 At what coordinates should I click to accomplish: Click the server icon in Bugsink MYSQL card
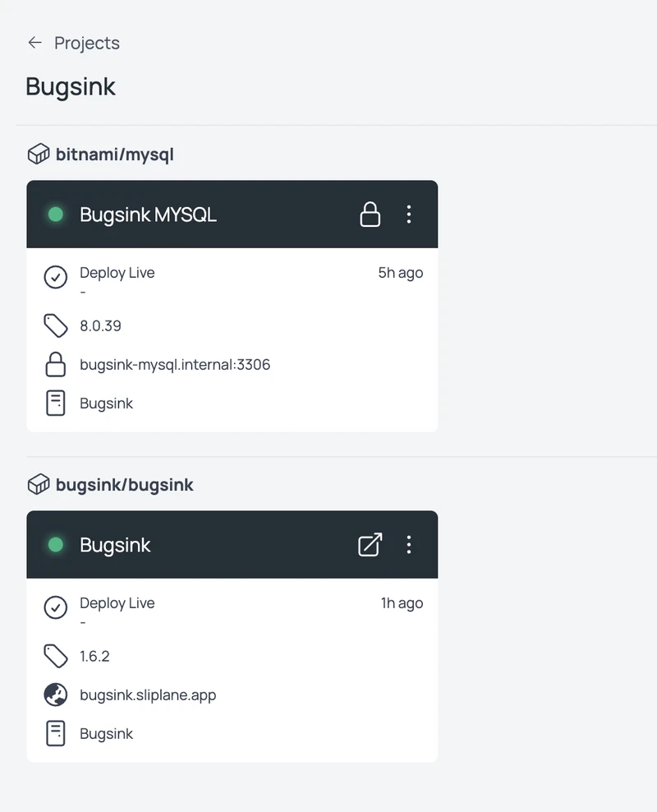pyautogui.click(x=55, y=404)
